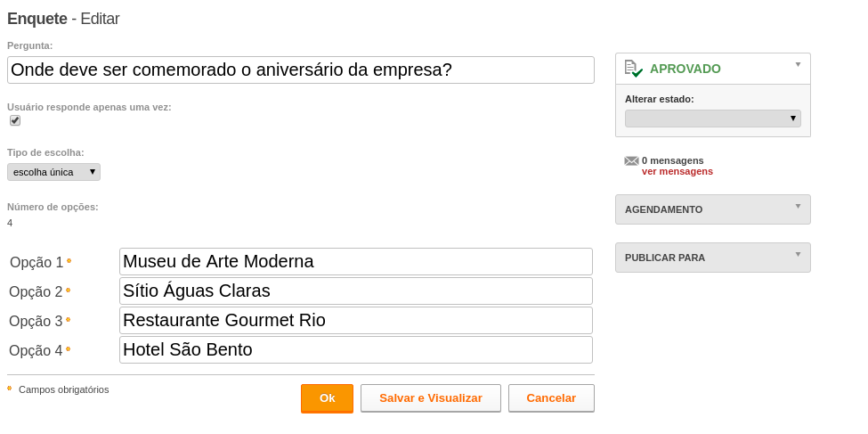Click the APROVADO status header text
Image resolution: width=868 pixels, height=434 pixels.
click(x=685, y=69)
